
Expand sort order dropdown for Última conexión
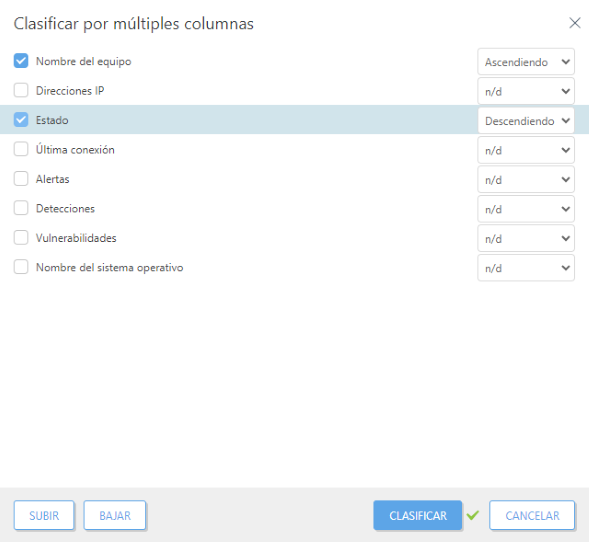(526, 150)
